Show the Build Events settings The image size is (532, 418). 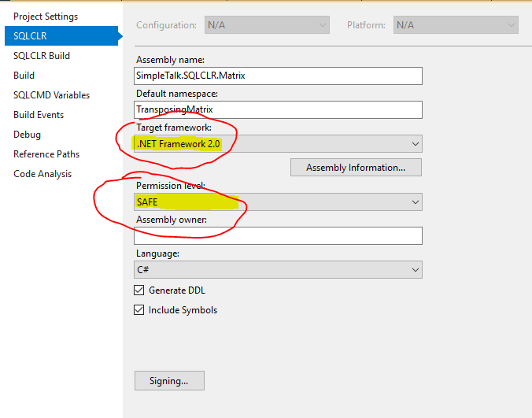tap(39, 115)
